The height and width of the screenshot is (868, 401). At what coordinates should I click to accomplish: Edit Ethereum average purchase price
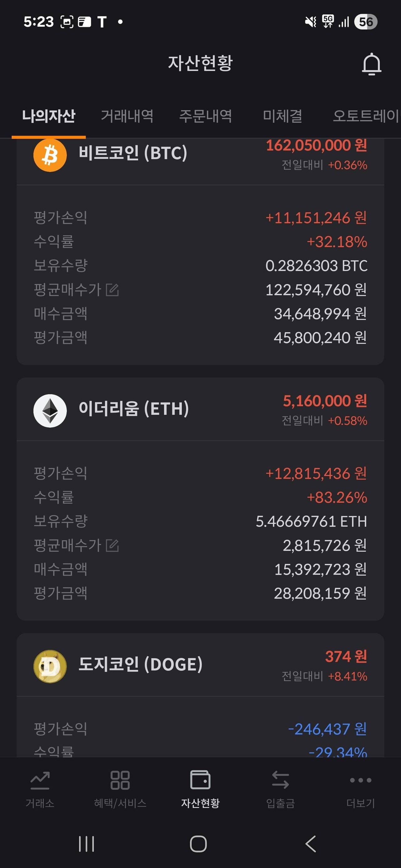tap(112, 545)
